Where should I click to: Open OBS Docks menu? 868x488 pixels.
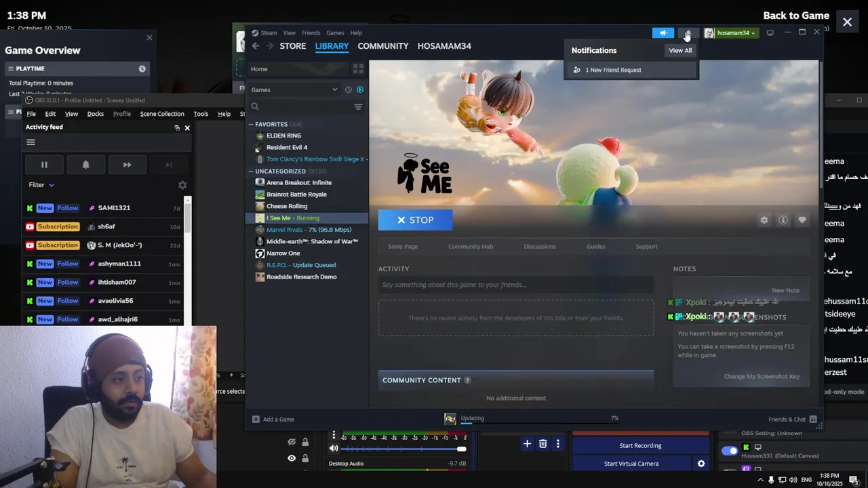click(x=96, y=114)
